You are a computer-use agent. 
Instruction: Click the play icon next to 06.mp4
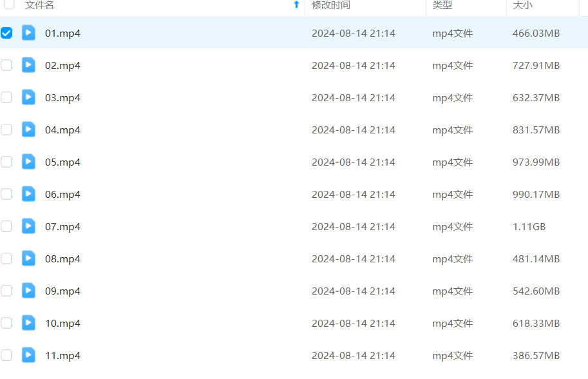tap(28, 194)
